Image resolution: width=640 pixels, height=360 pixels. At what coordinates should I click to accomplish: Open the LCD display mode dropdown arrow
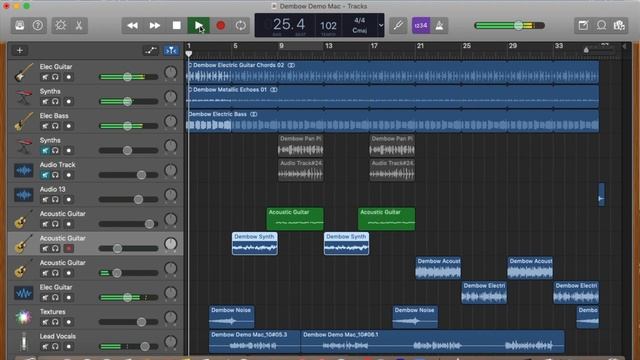381,25
